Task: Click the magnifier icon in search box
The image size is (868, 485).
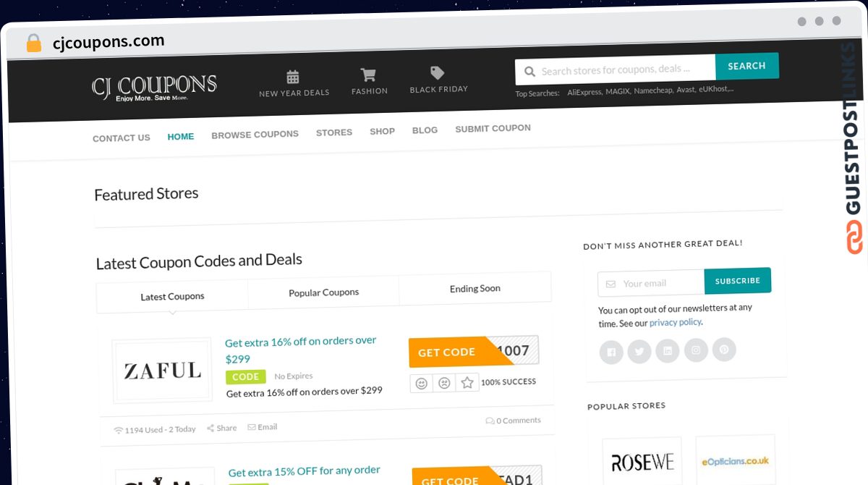Action: [529, 72]
